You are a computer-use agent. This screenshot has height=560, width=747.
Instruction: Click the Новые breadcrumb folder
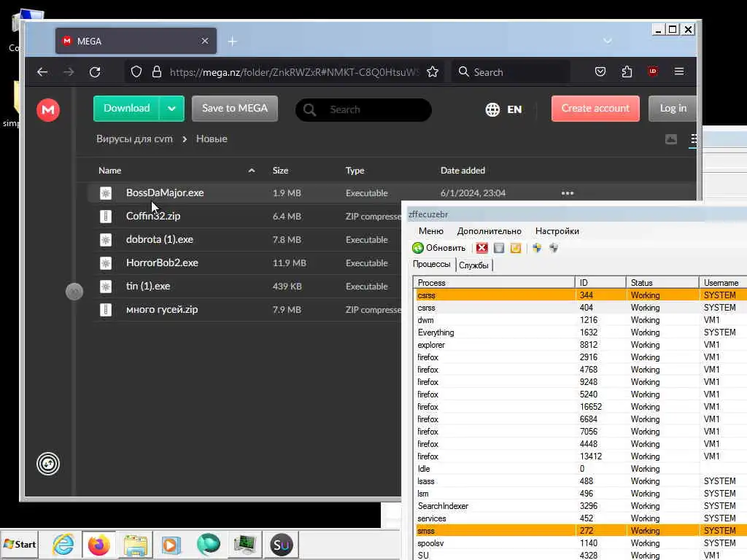click(x=212, y=139)
